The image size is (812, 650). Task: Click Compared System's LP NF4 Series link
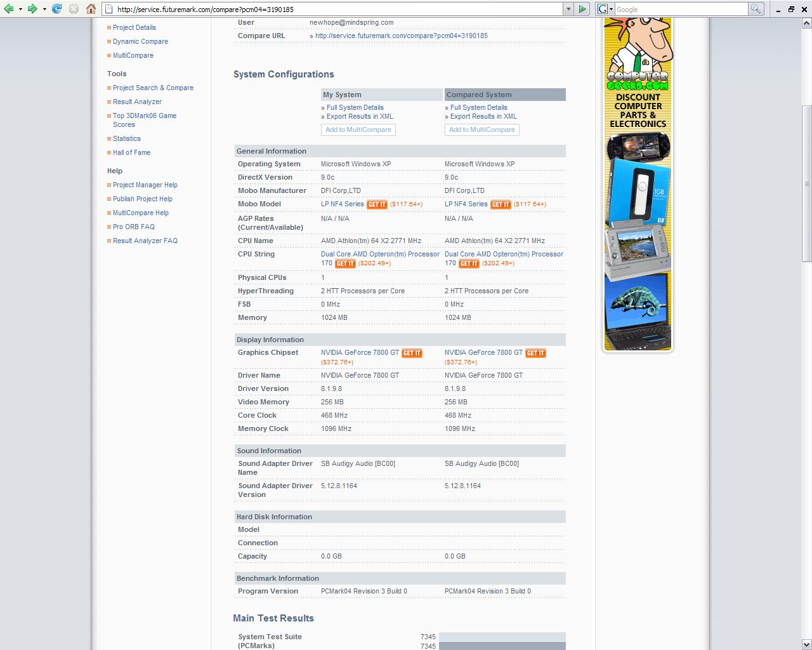[466, 204]
